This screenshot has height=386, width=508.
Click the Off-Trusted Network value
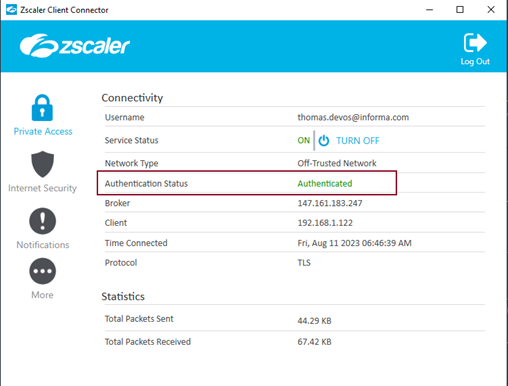coord(337,163)
